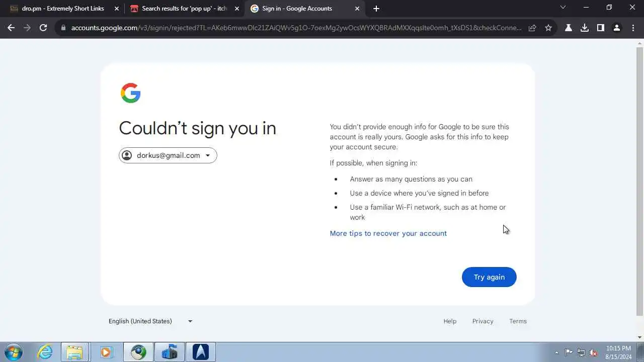
Task: Open Action Center flag icon
Action: [x=569, y=352]
